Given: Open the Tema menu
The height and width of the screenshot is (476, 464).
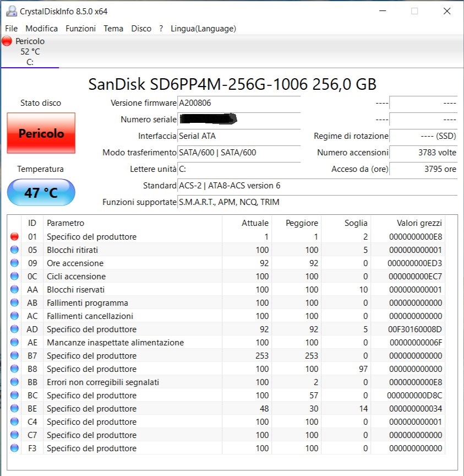Looking at the screenshot, I should 113,29.
